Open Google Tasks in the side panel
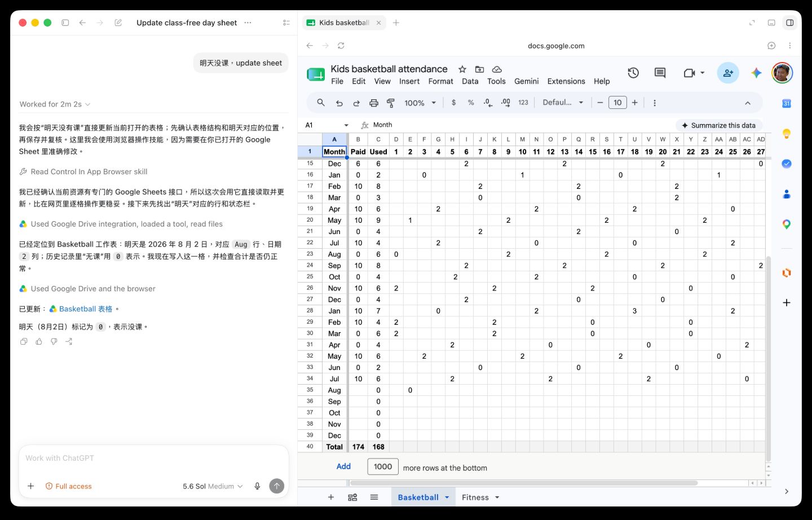This screenshot has width=812, height=520. [x=787, y=164]
